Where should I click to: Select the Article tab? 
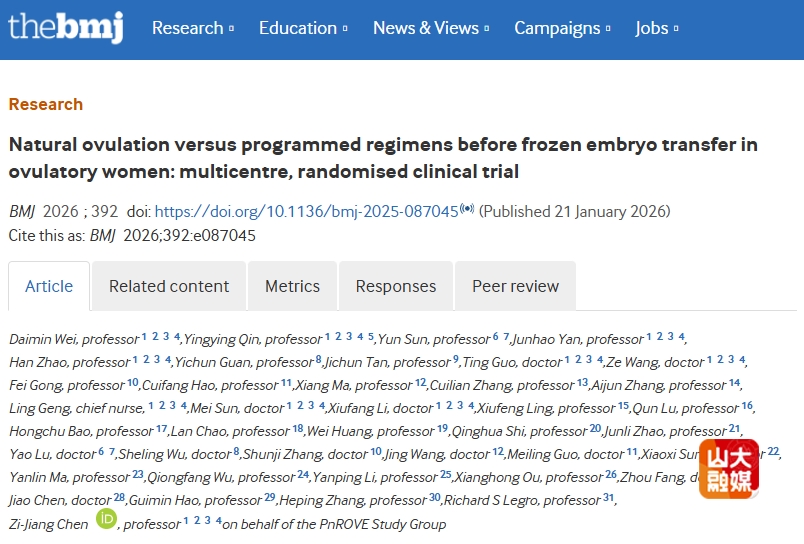(49, 286)
